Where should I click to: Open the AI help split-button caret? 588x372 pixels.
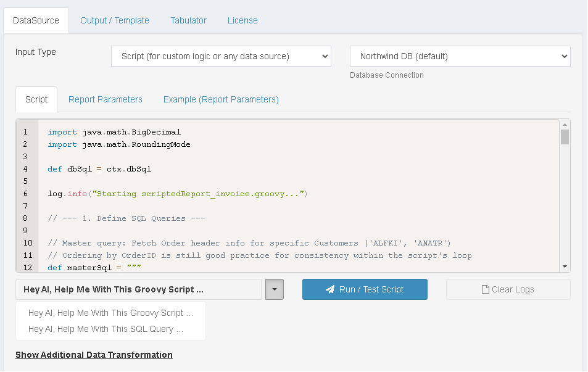click(x=274, y=289)
